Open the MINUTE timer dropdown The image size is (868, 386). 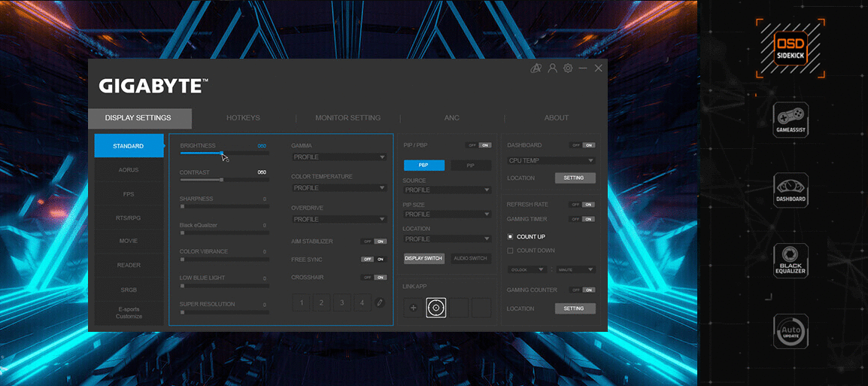pos(575,269)
